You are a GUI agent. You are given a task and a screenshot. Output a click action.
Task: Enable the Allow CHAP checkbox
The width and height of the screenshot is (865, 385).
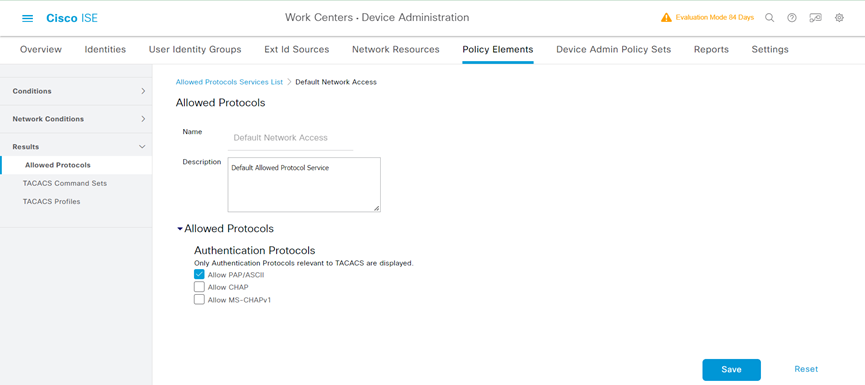[199, 287]
